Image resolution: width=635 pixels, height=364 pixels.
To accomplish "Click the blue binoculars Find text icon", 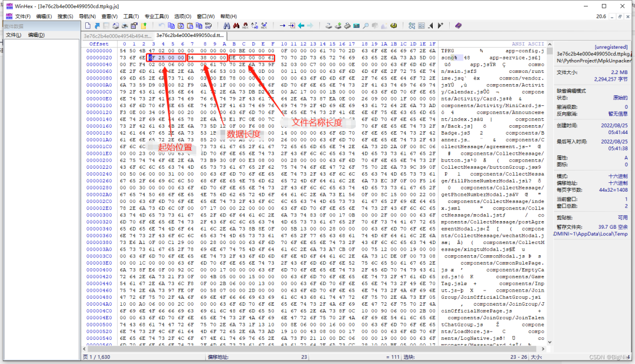I will click(227, 25).
